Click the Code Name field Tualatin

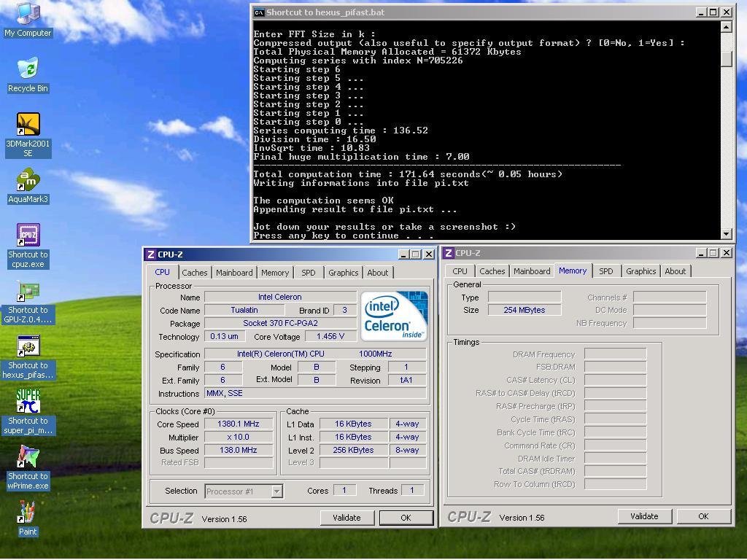click(x=244, y=310)
